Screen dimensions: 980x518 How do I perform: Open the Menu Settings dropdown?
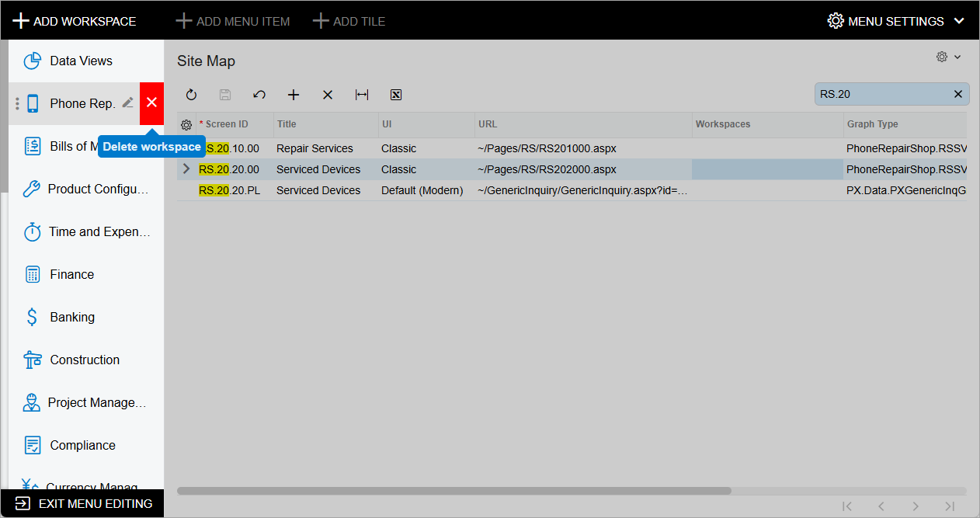click(x=895, y=20)
